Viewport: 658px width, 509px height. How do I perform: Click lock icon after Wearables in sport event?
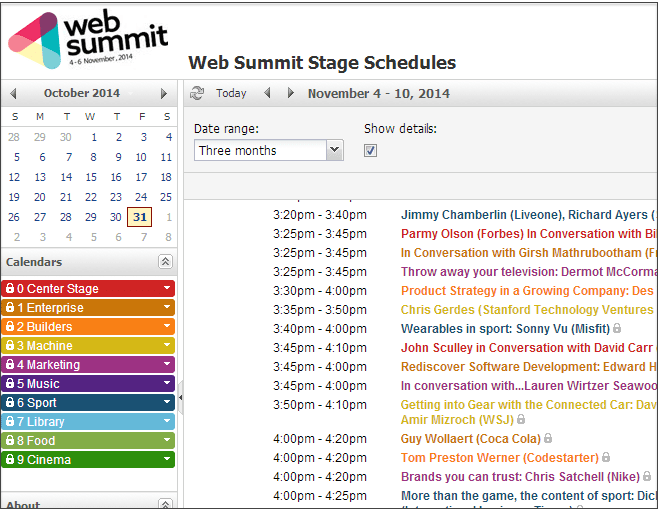pyautogui.click(x=617, y=328)
